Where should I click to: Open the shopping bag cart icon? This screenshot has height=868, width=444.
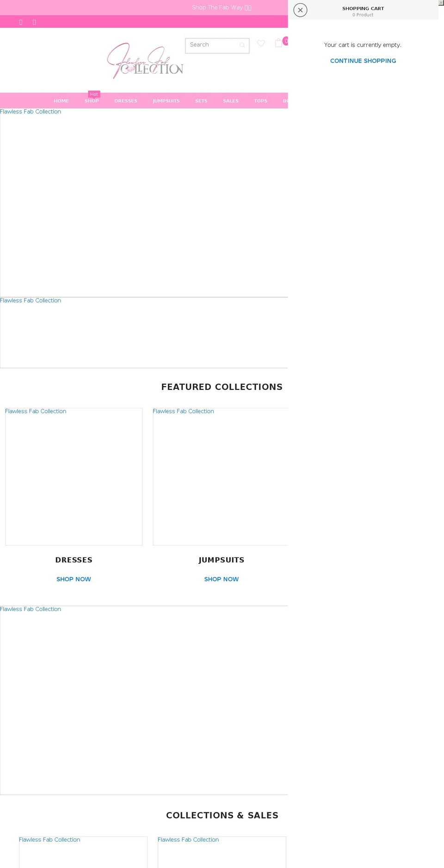[278, 43]
